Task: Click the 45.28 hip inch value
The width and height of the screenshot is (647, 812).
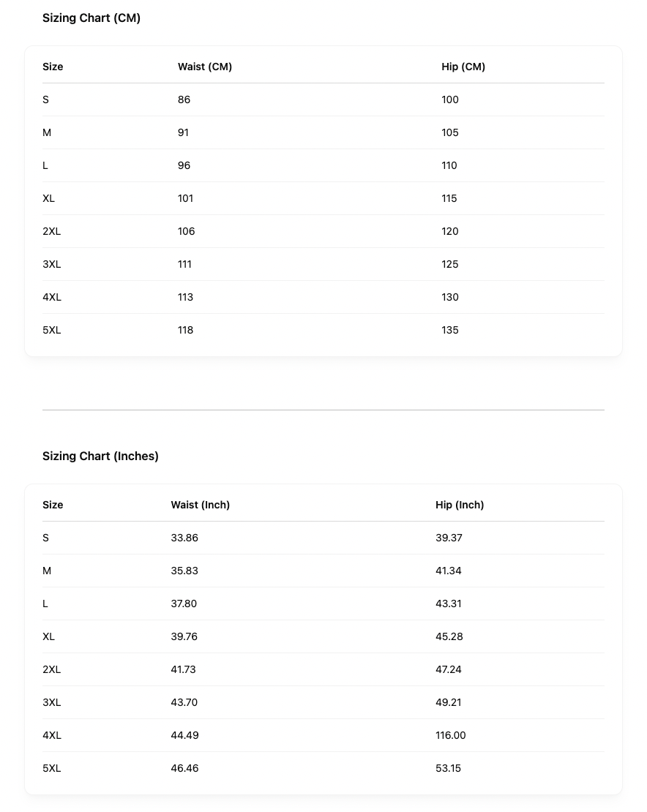Action: [449, 636]
